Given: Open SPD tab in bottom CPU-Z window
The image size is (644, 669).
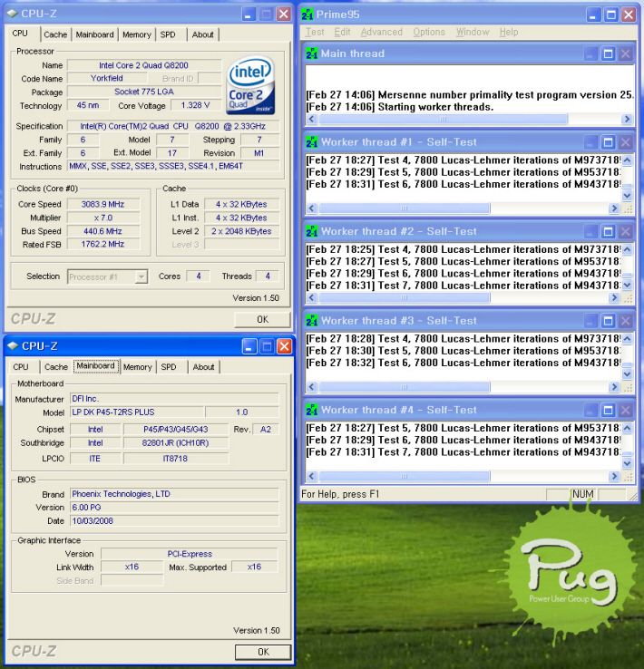Looking at the screenshot, I should pos(169,367).
